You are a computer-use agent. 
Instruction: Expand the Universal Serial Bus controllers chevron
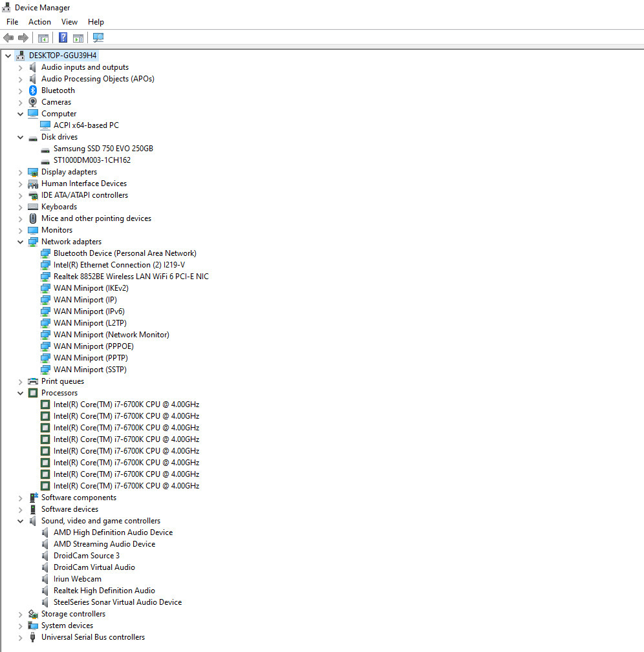[21, 638]
